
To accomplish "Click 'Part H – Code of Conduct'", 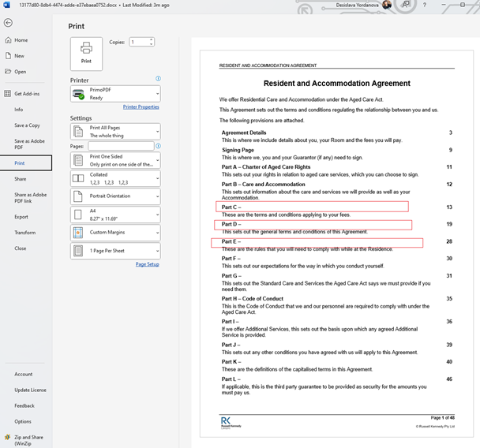I will [x=253, y=298].
